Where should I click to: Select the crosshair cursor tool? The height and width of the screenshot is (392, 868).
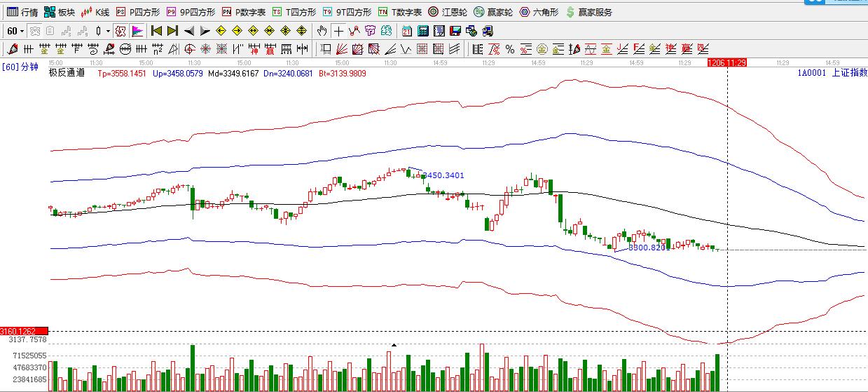tap(338, 31)
